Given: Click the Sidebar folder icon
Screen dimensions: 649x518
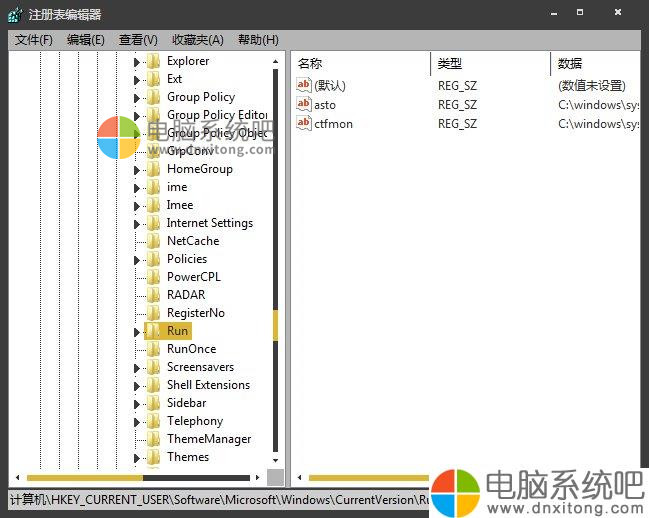Looking at the screenshot, I should [x=154, y=403].
